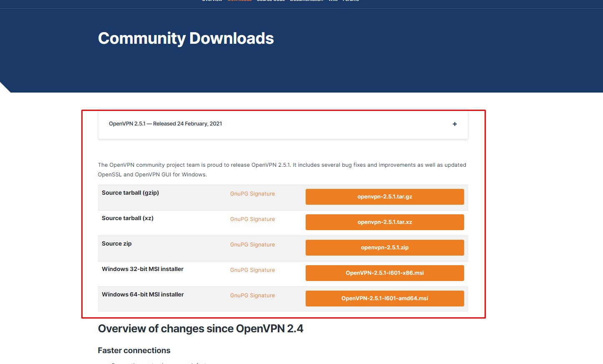Click the 'Source tarball (gzip)' row label

pos(130,193)
